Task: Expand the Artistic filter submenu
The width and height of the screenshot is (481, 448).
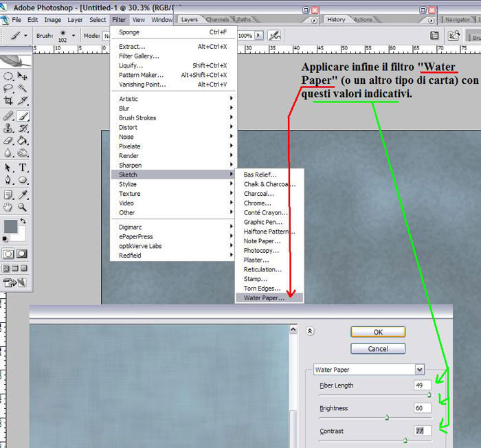Action: coord(174,99)
